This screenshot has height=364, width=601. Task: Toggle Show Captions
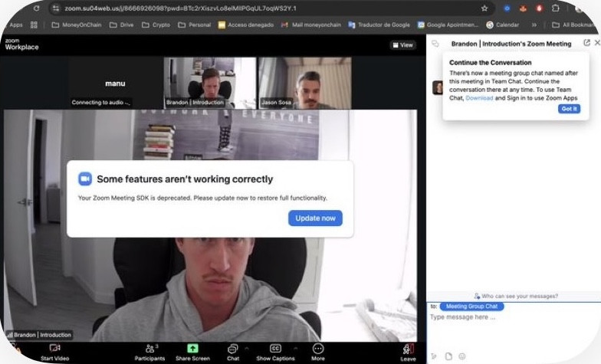[276, 353]
